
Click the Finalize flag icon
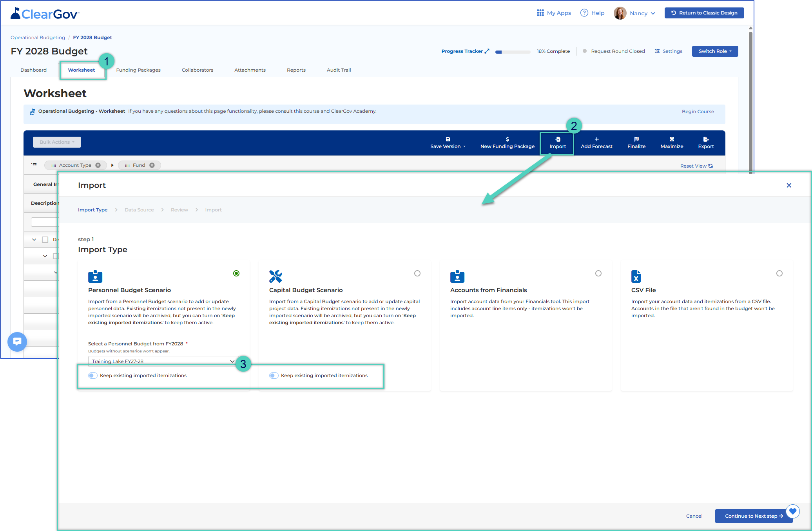(x=636, y=139)
